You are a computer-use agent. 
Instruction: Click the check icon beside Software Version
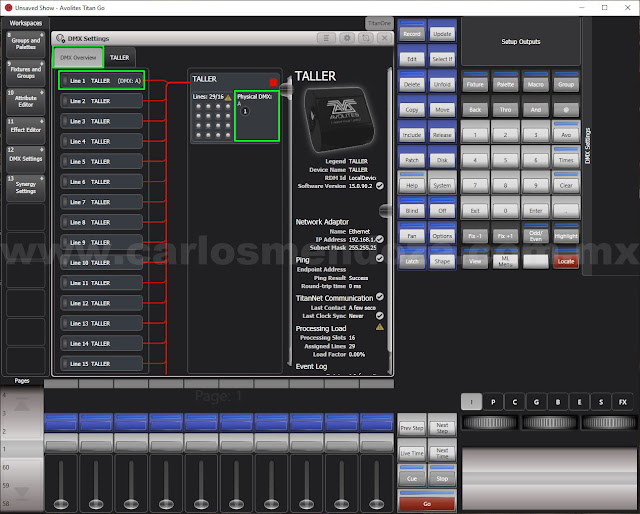(x=380, y=186)
